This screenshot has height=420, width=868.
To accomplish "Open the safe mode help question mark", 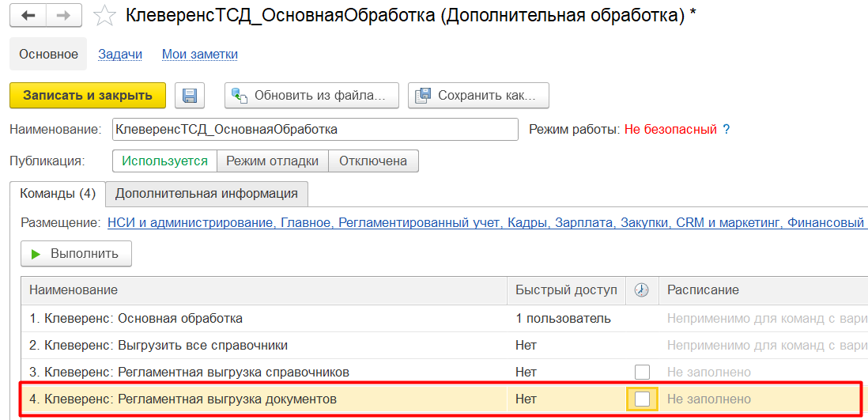I will tap(726, 131).
